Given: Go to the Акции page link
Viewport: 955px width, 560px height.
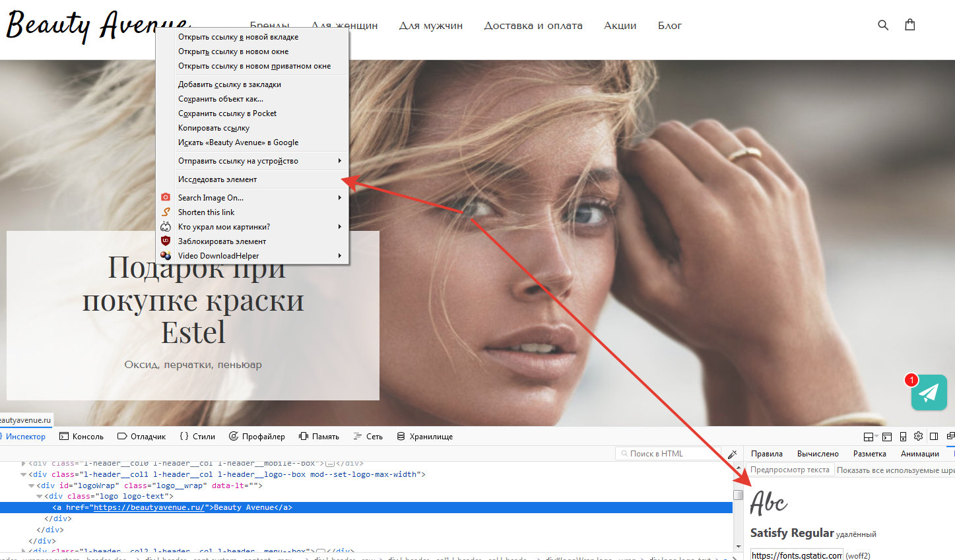Looking at the screenshot, I should click(620, 26).
